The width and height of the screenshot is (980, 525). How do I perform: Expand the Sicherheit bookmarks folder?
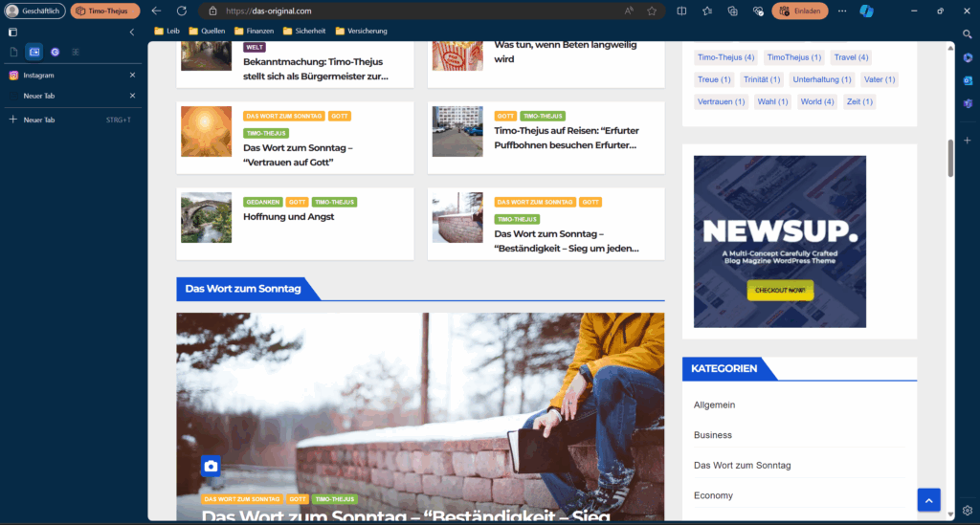coord(304,31)
